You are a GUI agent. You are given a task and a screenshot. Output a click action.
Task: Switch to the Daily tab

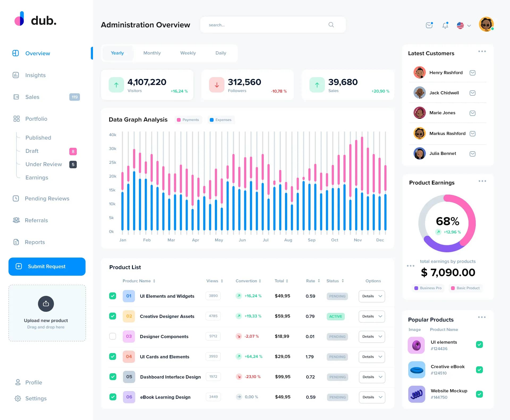(x=221, y=53)
